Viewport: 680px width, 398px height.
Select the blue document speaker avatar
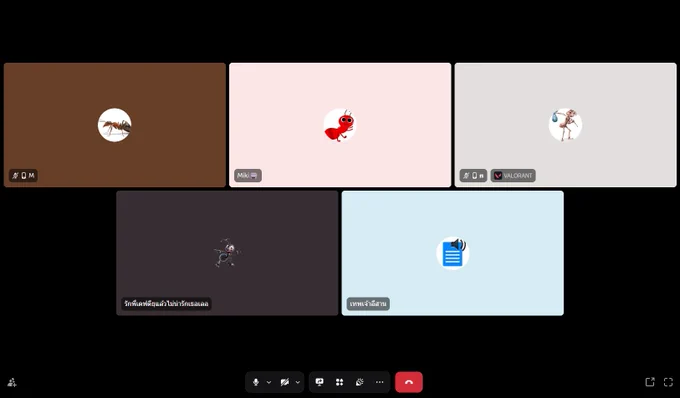point(453,253)
